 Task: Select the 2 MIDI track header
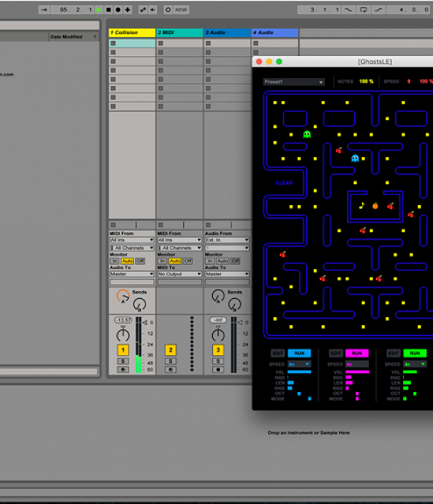pyautogui.click(x=180, y=33)
